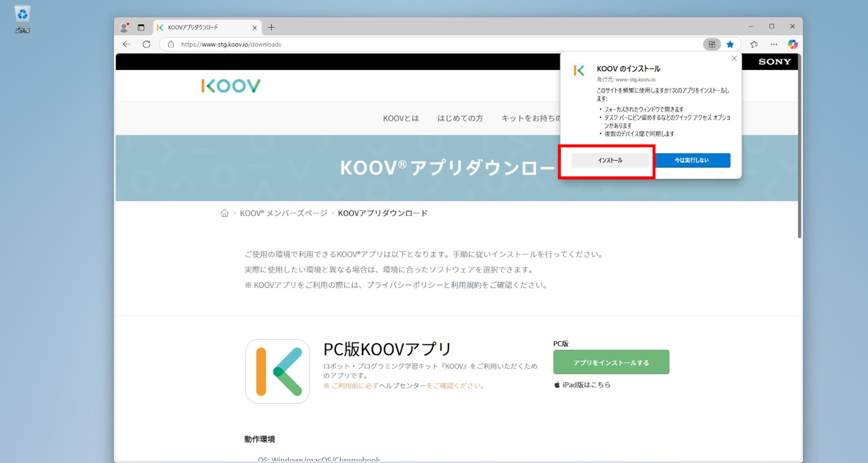Image resolution: width=868 pixels, height=463 pixels.
Task: Open a new tab with plus button
Action: 271,27
